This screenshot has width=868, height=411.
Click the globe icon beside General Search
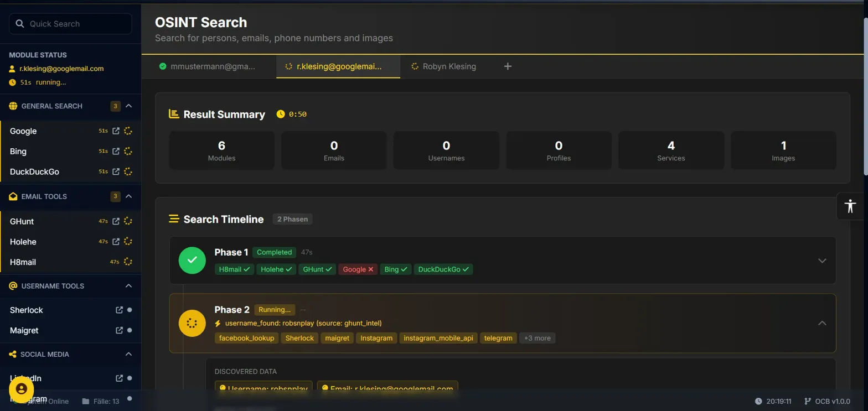tap(13, 106)
